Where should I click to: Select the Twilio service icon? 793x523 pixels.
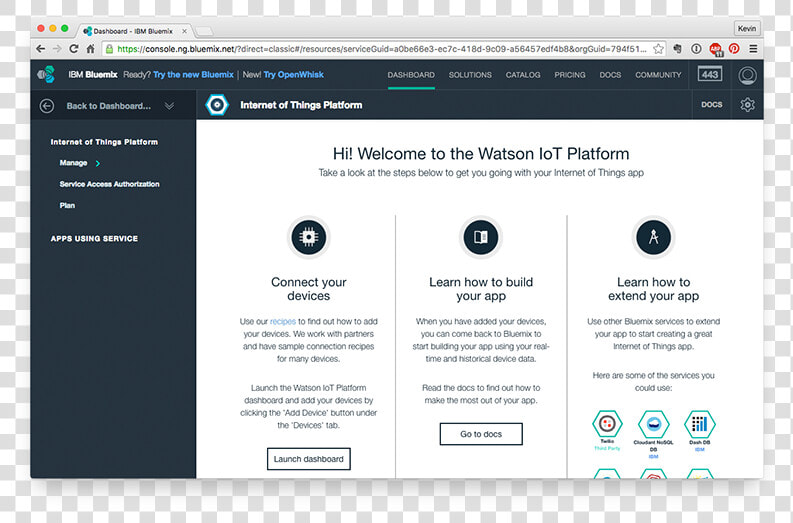click(607, 424)
